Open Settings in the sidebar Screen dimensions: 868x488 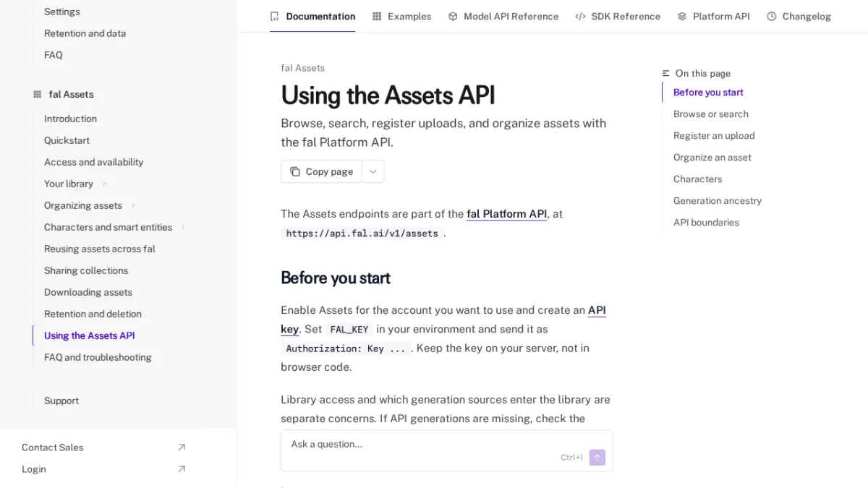62,12
